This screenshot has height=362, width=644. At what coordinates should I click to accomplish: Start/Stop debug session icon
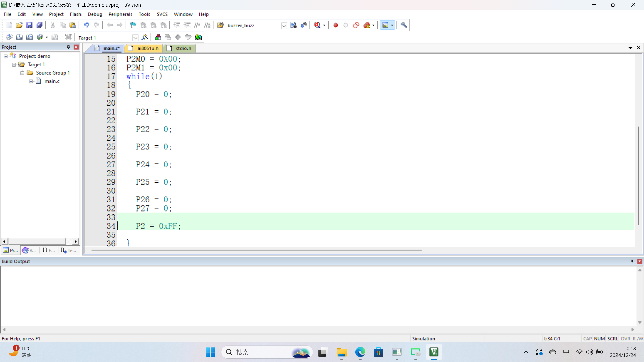pos(317,25)
